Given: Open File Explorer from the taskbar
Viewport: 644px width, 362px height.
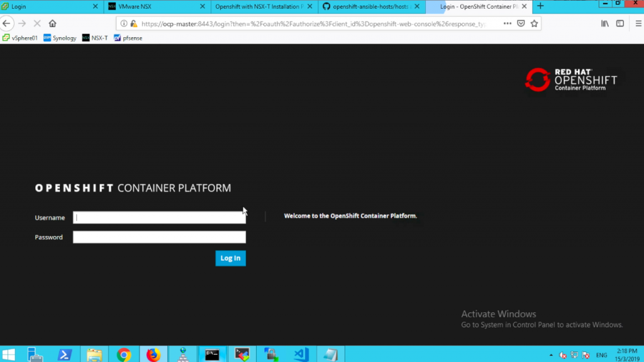Looking at the screenshot, I should click(x=94, y=354).
